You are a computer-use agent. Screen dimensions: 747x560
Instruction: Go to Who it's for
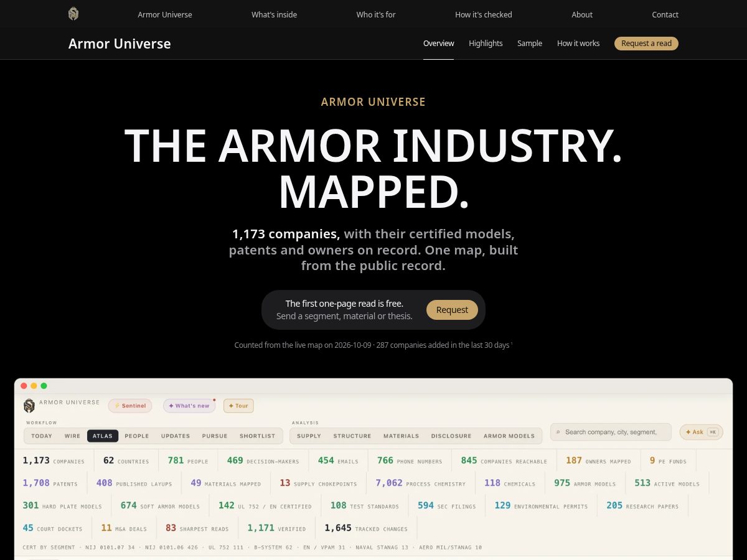[x=376, y=14]
